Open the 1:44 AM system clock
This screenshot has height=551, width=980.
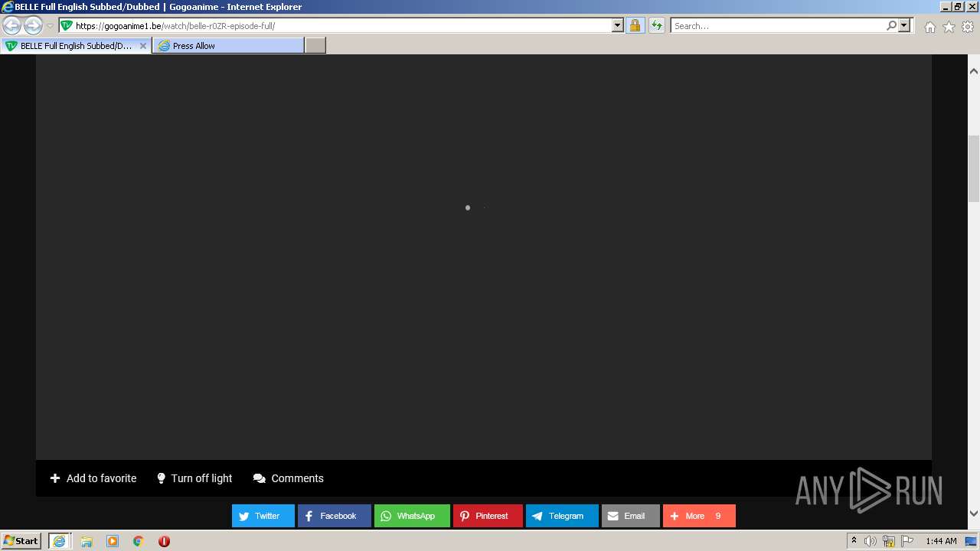[941, 541]
